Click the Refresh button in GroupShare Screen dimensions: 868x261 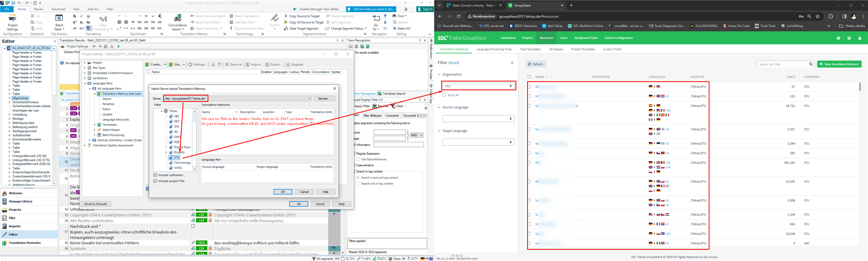click(535, 64)
